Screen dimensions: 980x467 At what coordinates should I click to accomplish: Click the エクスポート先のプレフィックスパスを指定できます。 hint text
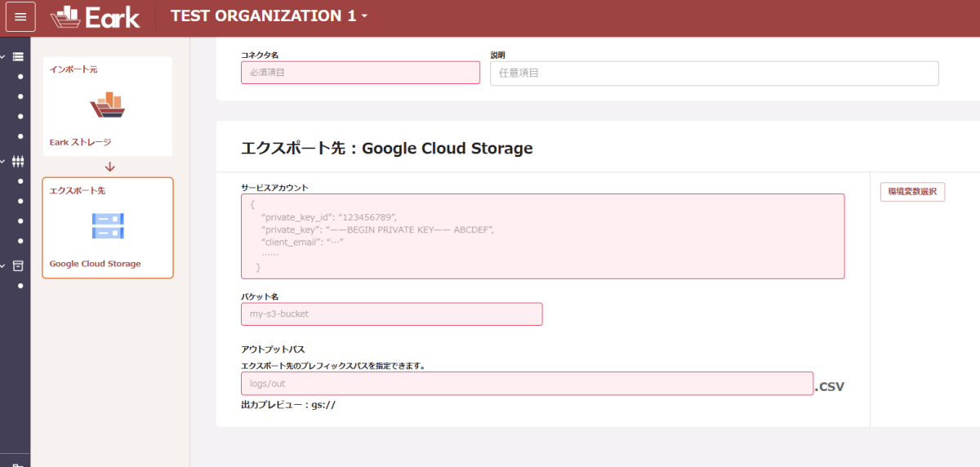coord(333,366)
